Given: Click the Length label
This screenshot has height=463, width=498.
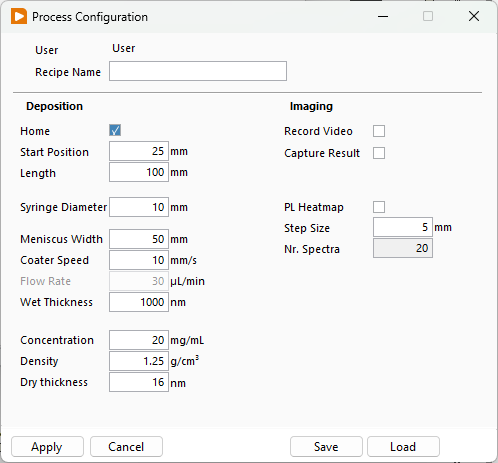Looking at the screenshot, I should (38, 174).
